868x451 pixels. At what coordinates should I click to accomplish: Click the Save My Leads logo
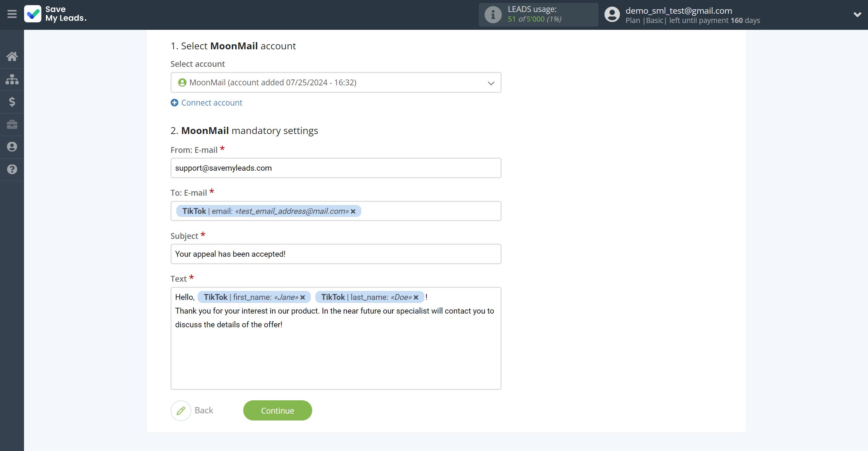(x=55, y=14)
